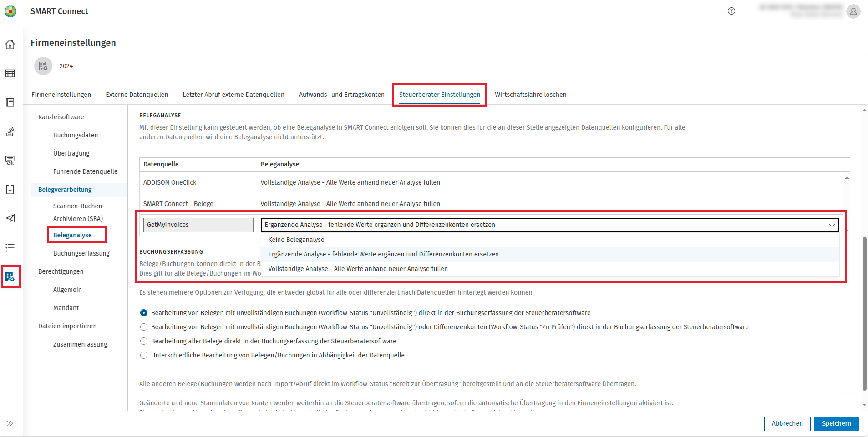The height and width of the screenshot is (437, 868).
Task: Click the main page vertical scrollbar thumb
Action: click(864, 314)
